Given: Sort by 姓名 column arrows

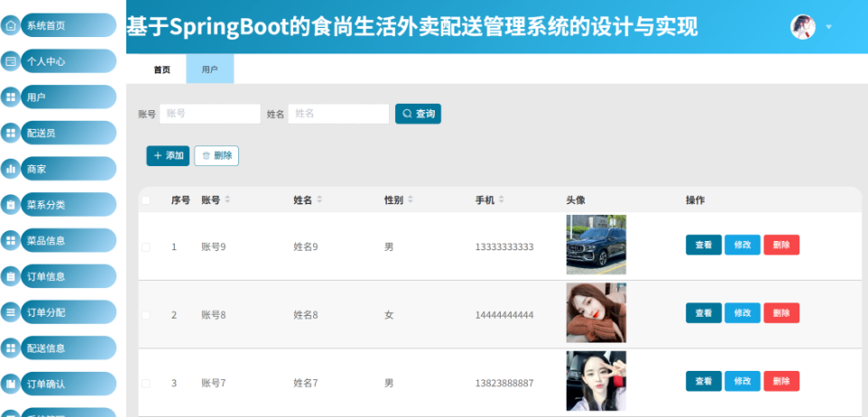Looking at the screenshot, I should point(319,199).
